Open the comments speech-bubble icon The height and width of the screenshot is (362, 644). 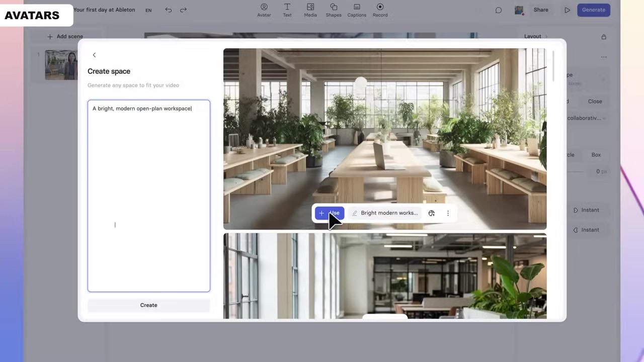click(x=499, y=10)
